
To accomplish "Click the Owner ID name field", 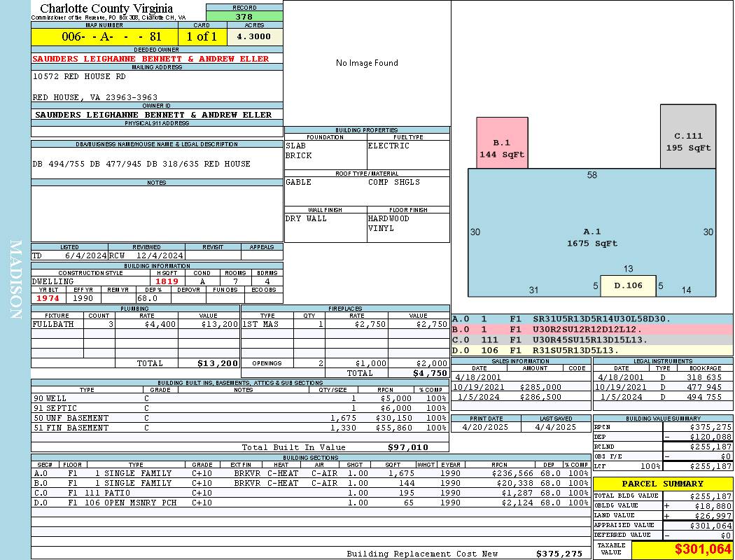I will pyautogui.click(x=157, y=114).
